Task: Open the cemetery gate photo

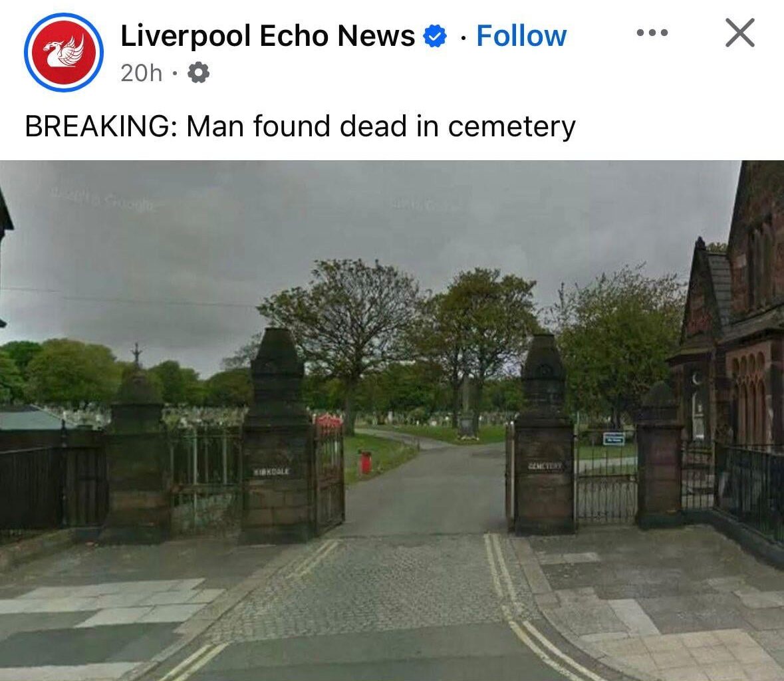Action: (392, 420)
